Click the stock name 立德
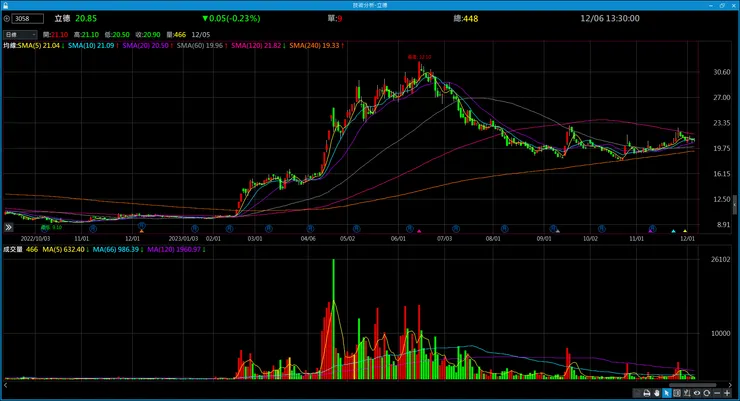 pyautogui.click(x=62, y=18)
